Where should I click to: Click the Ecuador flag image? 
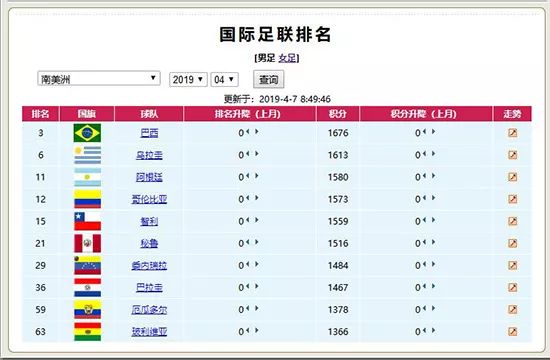(87, 310)
